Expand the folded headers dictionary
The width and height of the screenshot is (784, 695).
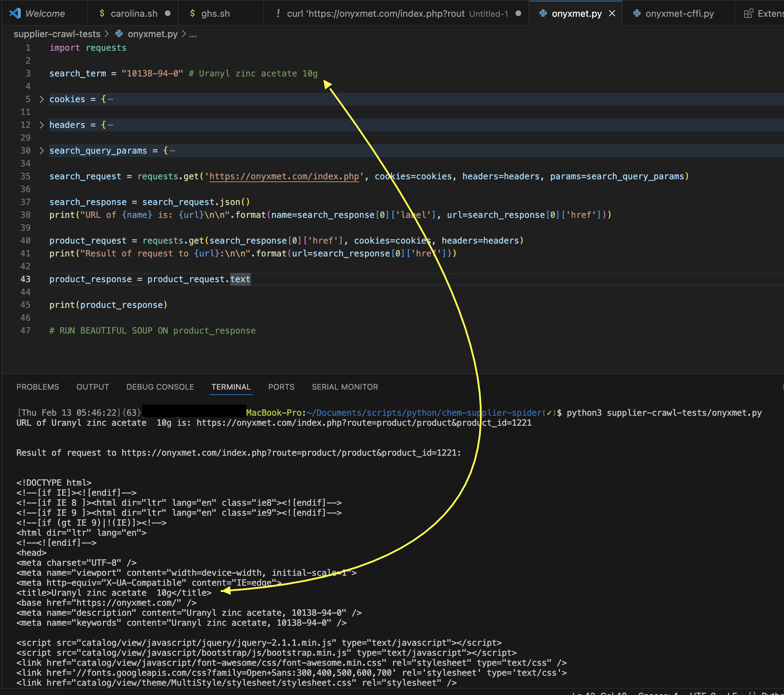point(41,125)
